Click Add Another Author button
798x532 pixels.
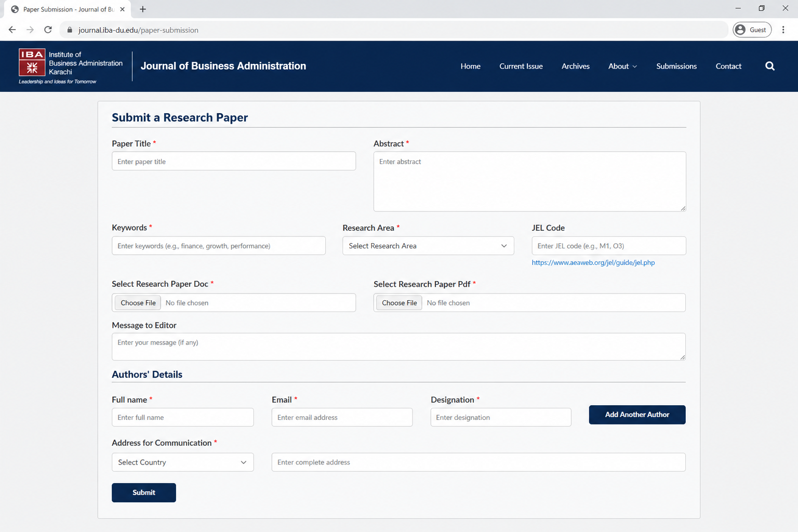(637, 415)
